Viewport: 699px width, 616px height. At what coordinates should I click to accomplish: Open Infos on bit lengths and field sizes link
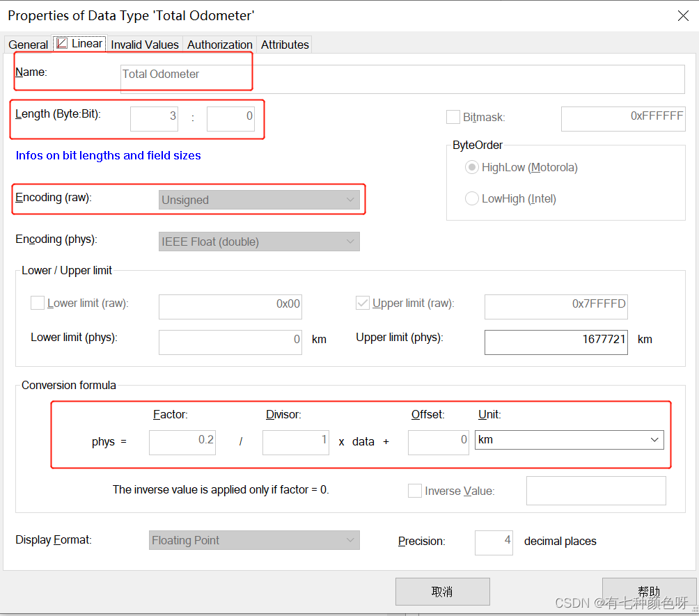(109, 155)
